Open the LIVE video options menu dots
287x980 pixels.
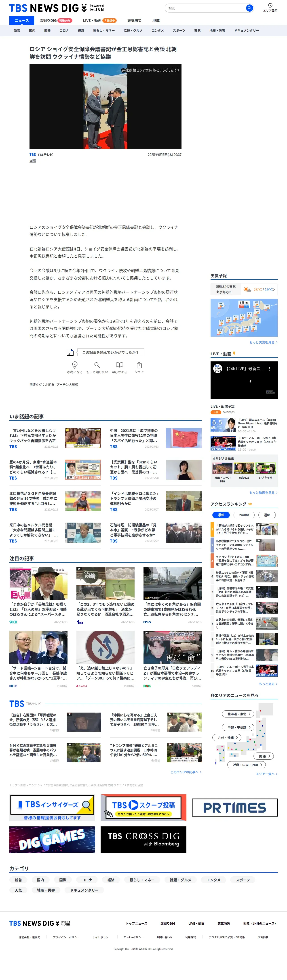269,369
